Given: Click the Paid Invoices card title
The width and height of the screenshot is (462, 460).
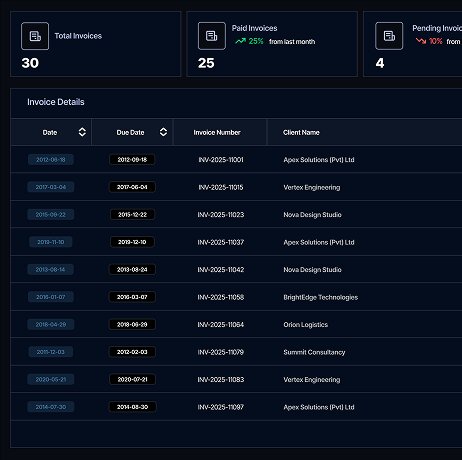Looking at the screenshot, I should coord(255,28).
